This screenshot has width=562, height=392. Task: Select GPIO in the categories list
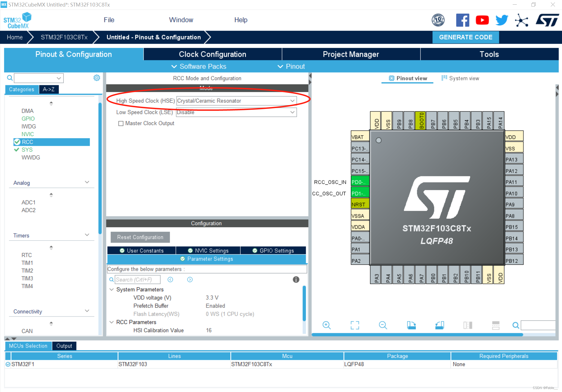coord(28,119)
